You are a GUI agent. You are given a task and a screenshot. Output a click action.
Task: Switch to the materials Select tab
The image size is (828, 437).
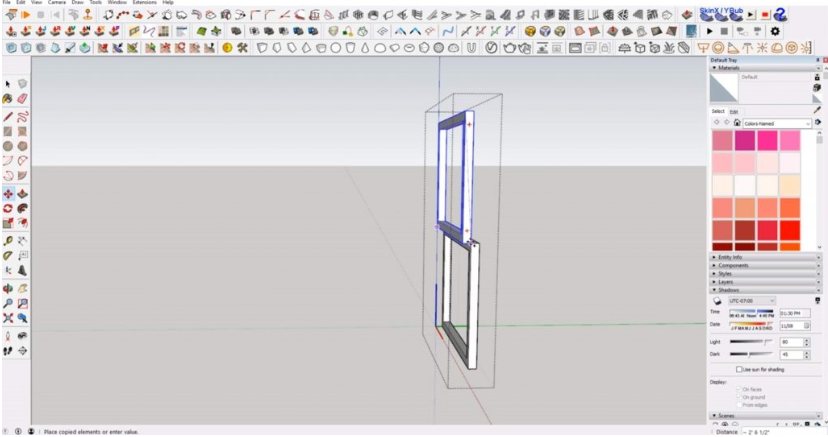point(718,111)
